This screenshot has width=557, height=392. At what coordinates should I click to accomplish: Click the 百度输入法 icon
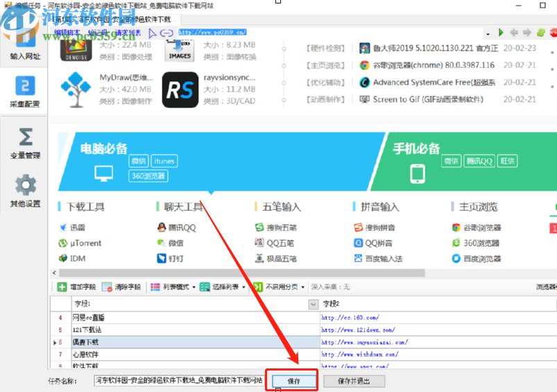click(x=358, y=258)
